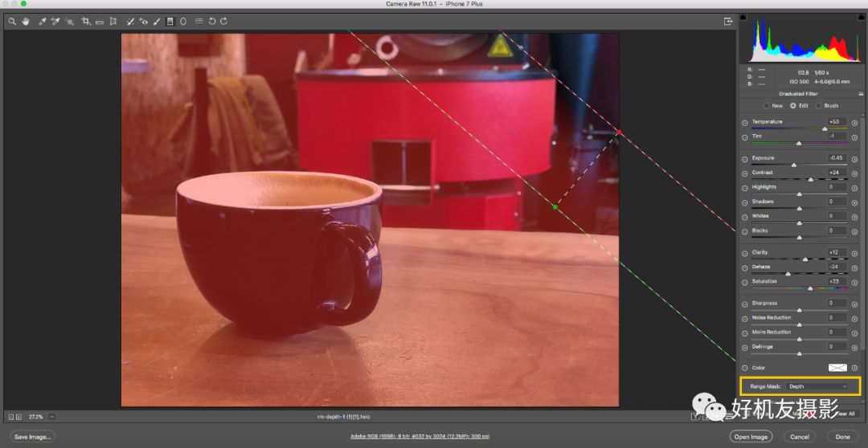Zoom in with the plus button

[18, 417]
